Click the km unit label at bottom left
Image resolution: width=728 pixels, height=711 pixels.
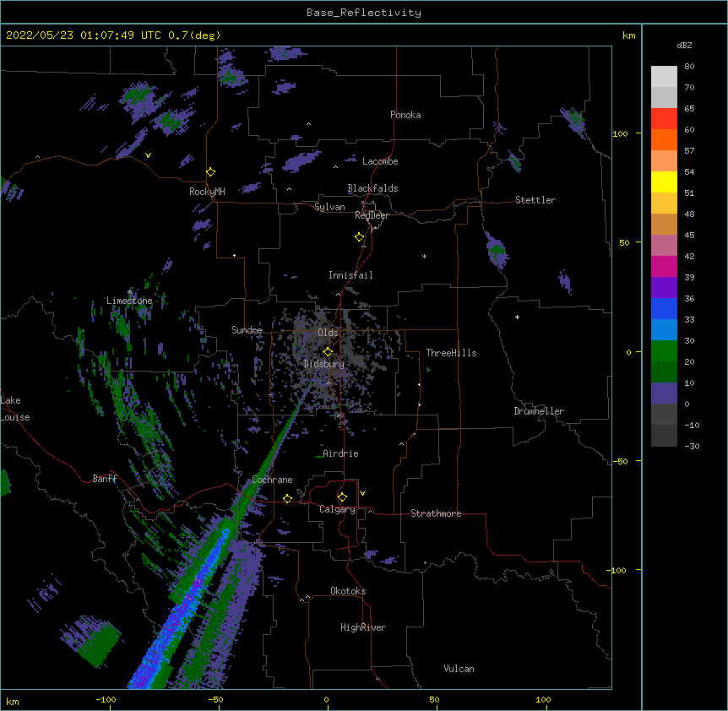pos(12,702)
